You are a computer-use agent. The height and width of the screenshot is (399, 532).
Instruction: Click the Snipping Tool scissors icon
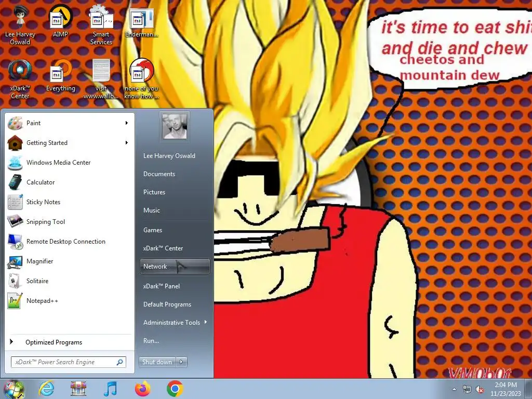pyautogui.click(x=15, y=221)
